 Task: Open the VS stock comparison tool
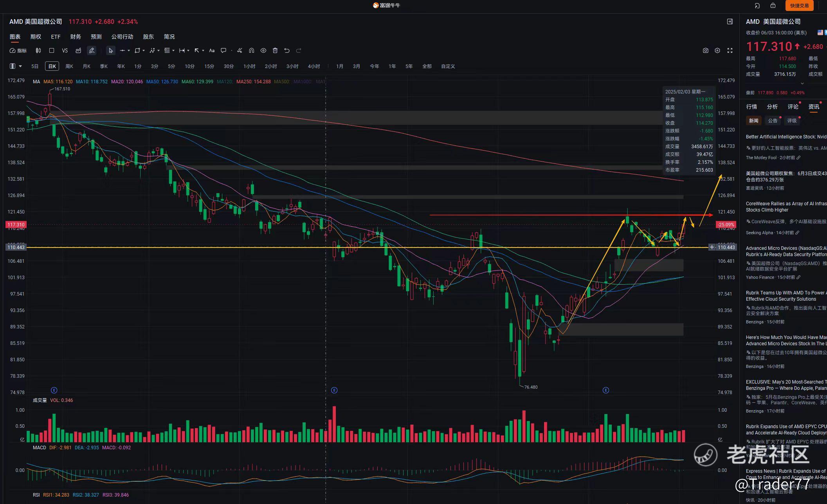pos(65,50)
